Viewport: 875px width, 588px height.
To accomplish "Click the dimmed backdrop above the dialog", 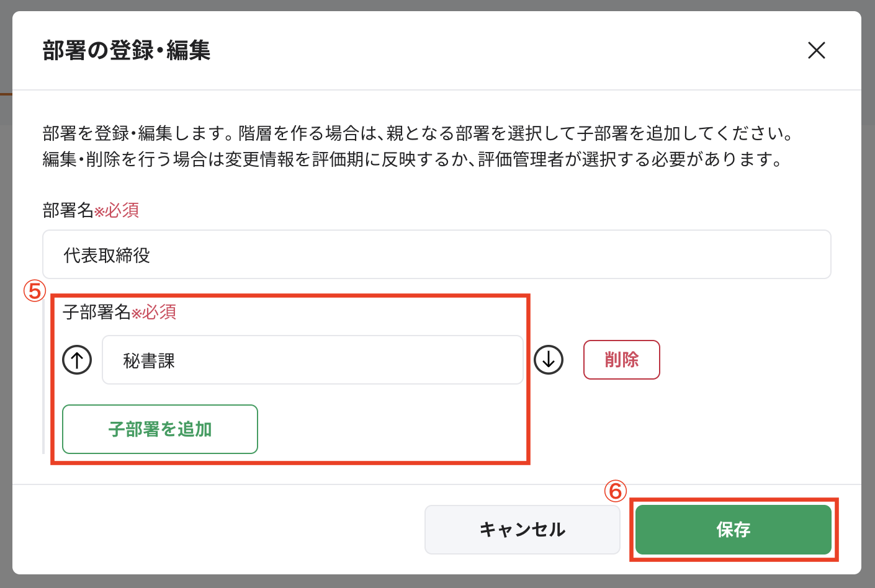I will pyautogui.click(x=434, y=5).
